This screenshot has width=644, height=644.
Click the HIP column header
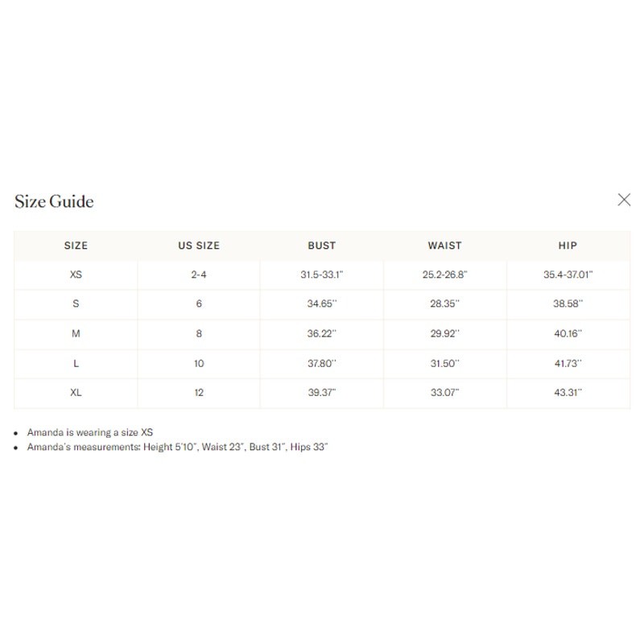[x=568, y=246]
